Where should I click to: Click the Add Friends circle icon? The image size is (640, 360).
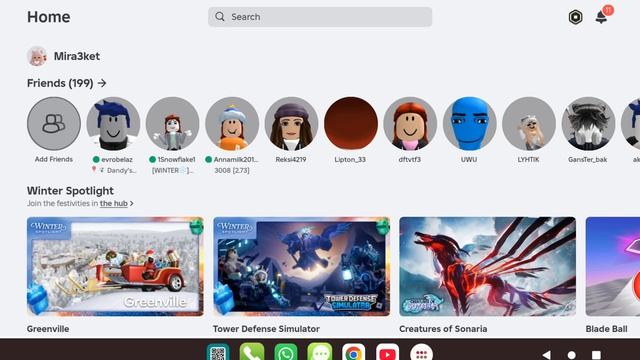54,124
